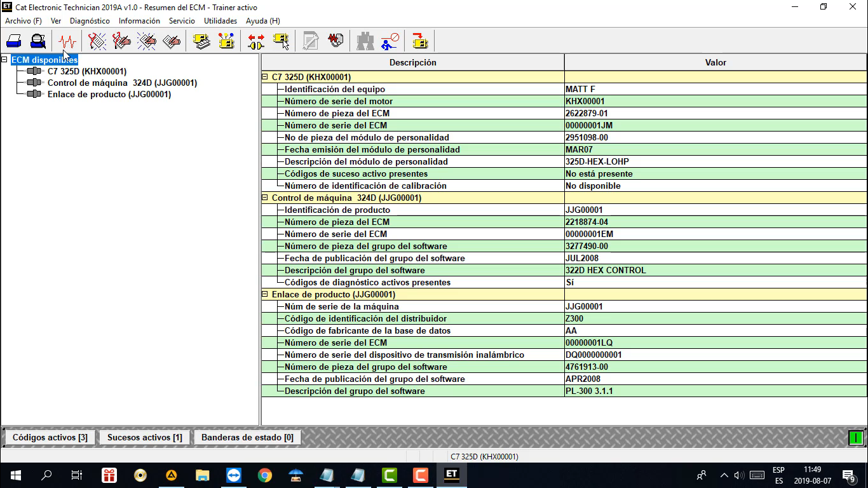Open TeamViewer from the taskbar

[x=233, y=475]
